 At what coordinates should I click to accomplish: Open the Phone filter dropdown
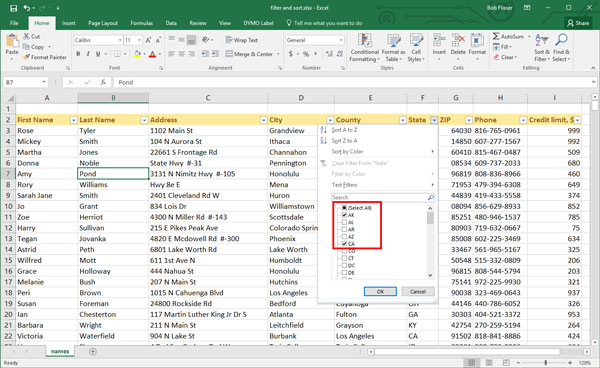pyautogui.click(x=523, y=120)
